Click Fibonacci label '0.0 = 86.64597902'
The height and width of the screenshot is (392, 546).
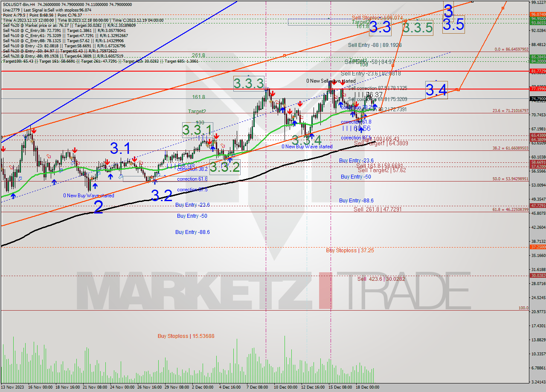pos(511,49)
